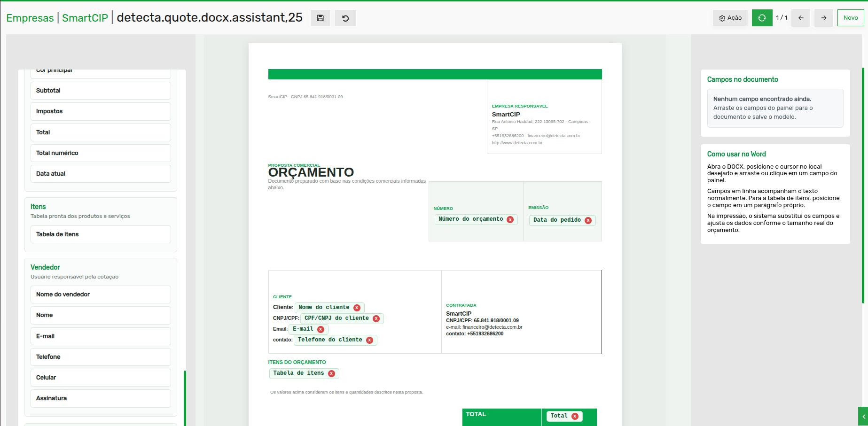
Task: Go to next record arrow
Action: 824,18
